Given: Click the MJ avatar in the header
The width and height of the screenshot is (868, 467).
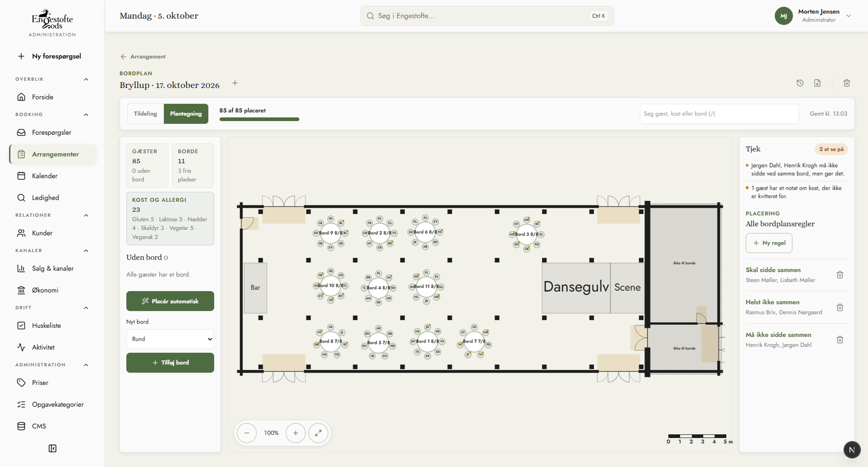Looking at the screenshot, I should click(x=784, y=16).
